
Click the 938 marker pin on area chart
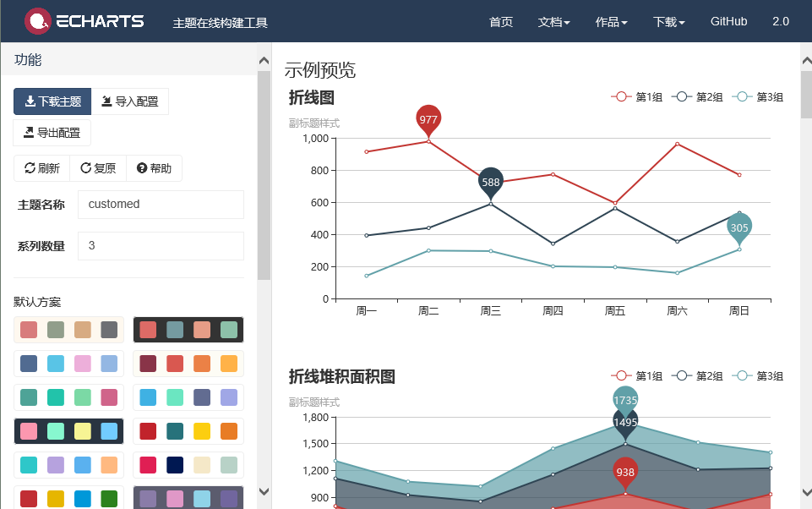point(625,472)
